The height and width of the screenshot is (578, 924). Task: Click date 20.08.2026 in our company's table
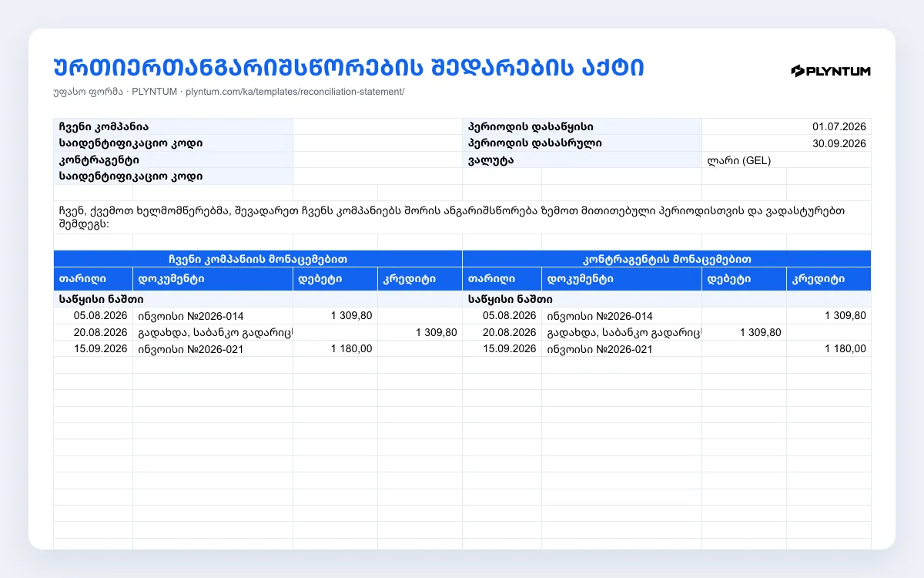100,332
